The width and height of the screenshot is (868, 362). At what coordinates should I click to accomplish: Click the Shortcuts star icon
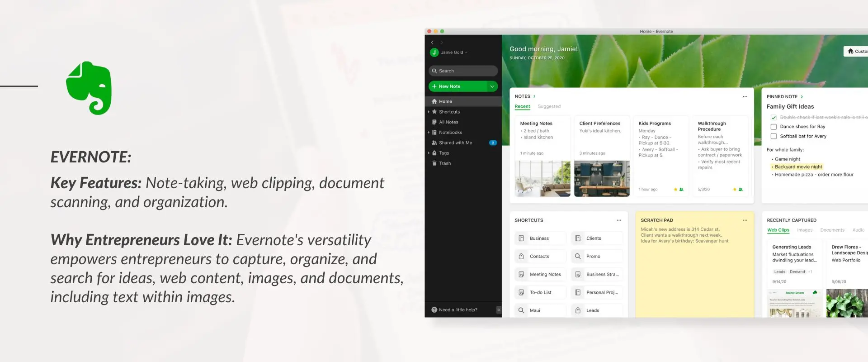pos(434,112)
